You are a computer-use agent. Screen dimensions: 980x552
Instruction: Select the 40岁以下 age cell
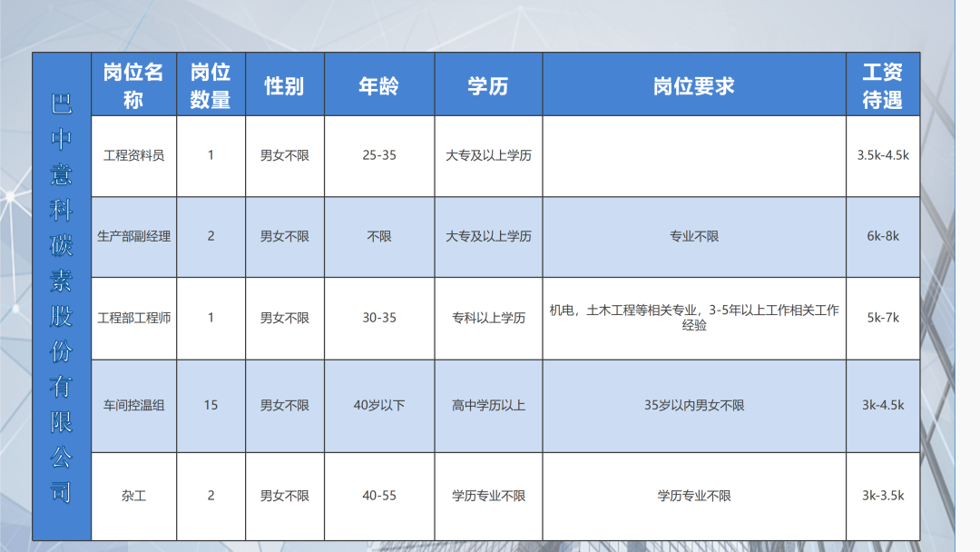tap(379, 406)
